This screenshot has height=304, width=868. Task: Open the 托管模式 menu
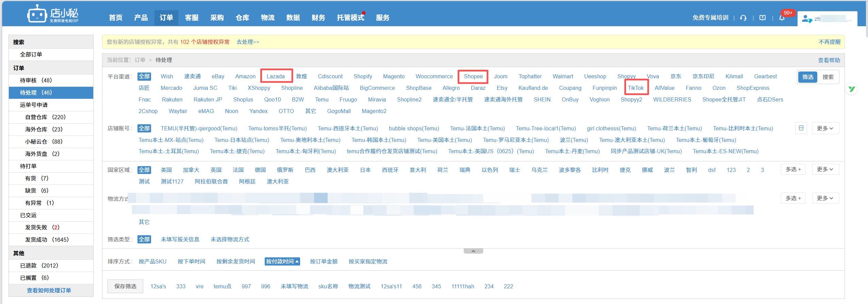tap(350, 18)
